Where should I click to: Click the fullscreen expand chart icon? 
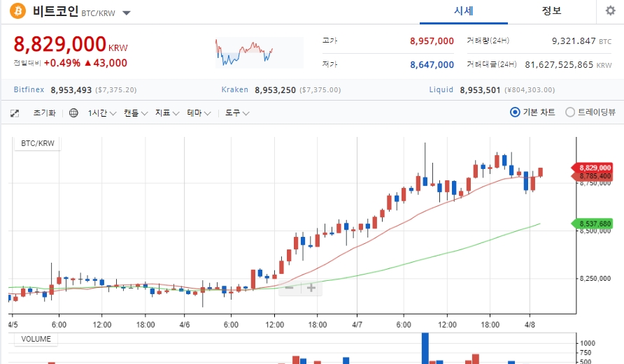(15, 113)
